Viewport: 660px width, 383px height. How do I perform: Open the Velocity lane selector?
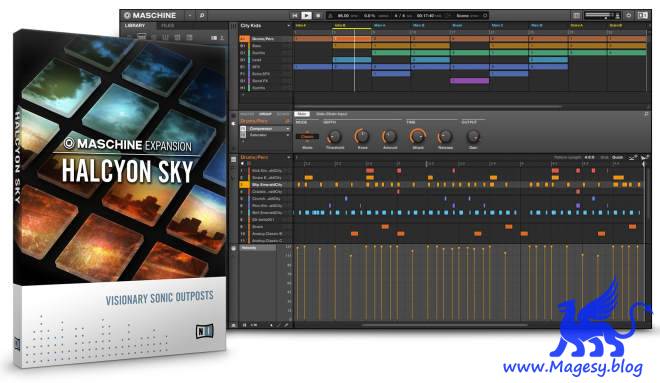click(x=258, y=248)
